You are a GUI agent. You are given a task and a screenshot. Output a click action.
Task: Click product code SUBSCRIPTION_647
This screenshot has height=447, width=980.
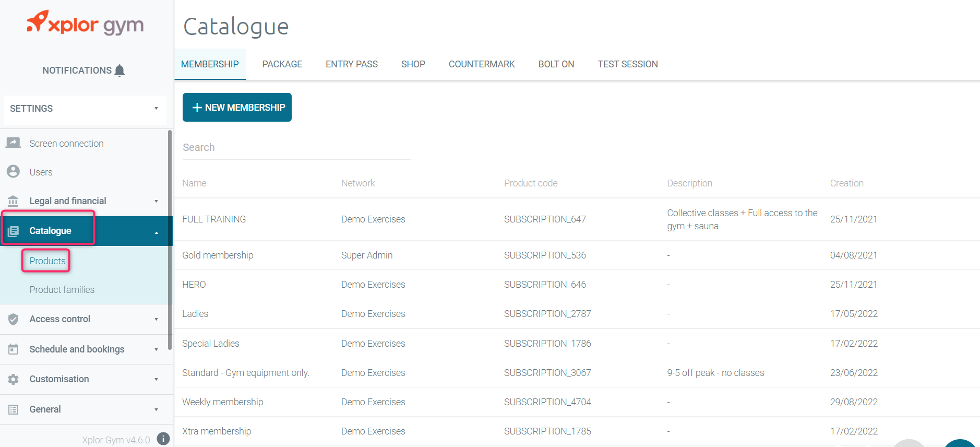[x=545, y=219]
